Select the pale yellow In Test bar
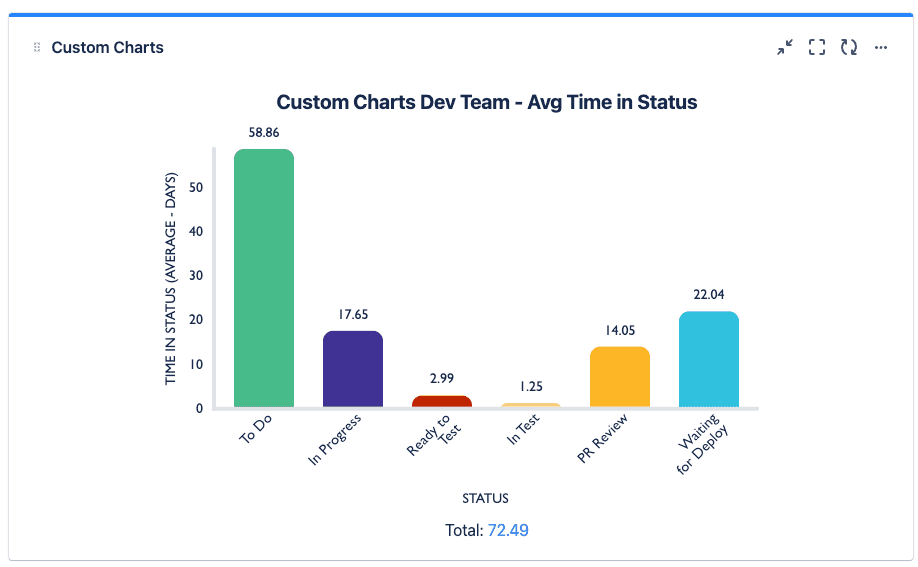This screenshot has height=567, width=918. [530, 405]
